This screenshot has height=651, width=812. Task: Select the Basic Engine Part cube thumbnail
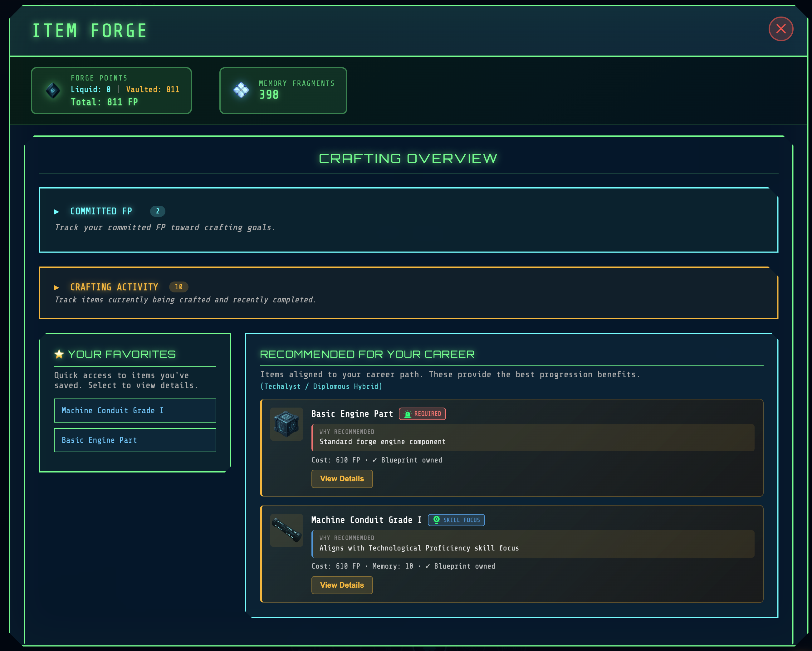(x=286, y=424)
